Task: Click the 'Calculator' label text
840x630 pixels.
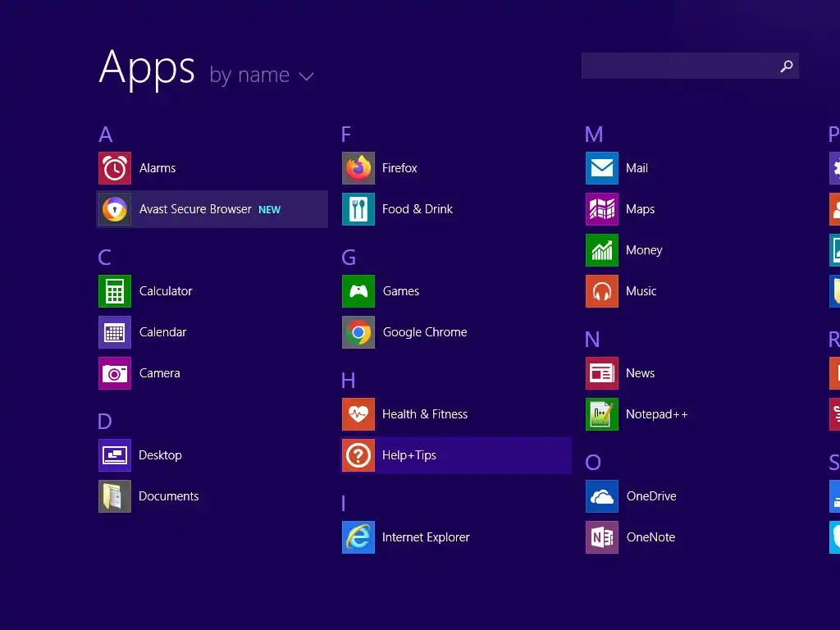Action: (x=166, y=291)
